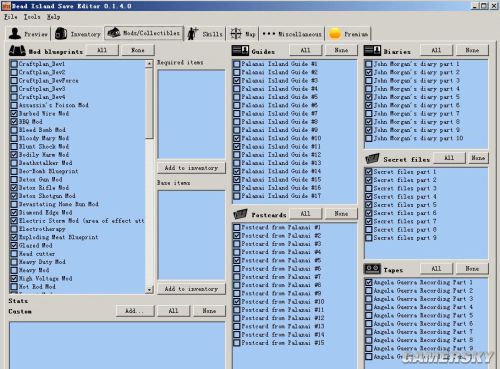Click the Premium gold coin icon
500x369 pixels.
[335, 34]
